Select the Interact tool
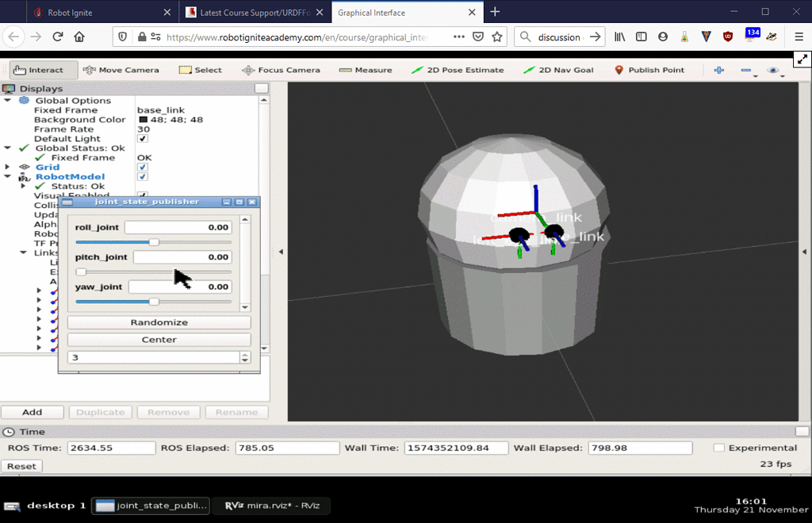Screen dimensions: 812x523 [41, 70]
